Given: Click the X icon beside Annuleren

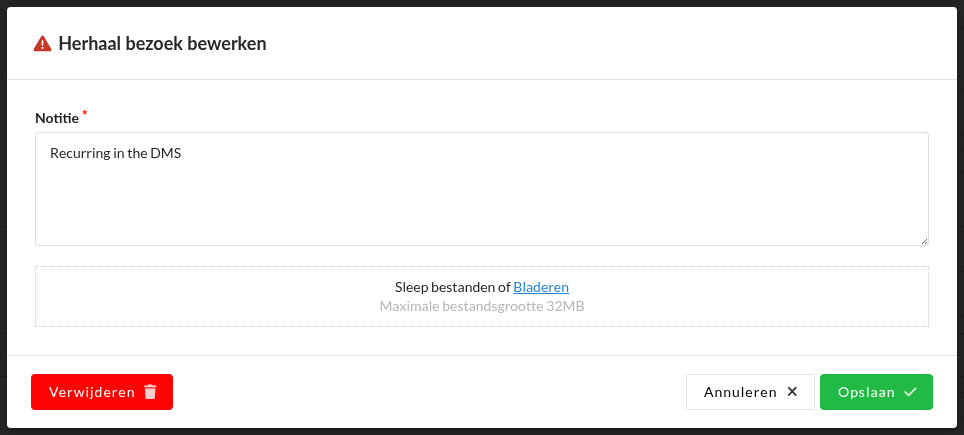Looking at the screenshot, I should [x=792, y=392].
